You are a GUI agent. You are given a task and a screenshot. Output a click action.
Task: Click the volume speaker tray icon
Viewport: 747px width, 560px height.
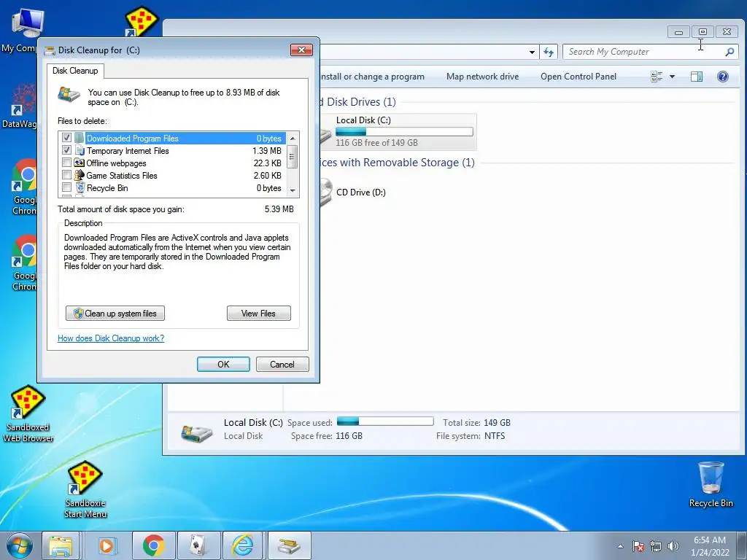click(673, 546)
